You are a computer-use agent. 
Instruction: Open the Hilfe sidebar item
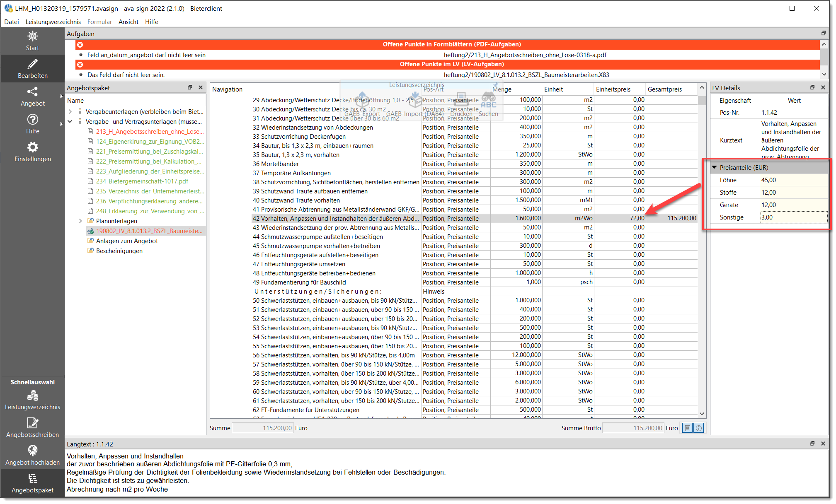point(32,124)
